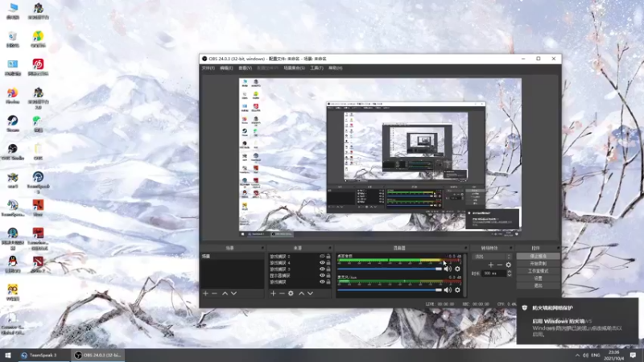The width and height of the screenshot is (644, 362).
Task: Open 桌面音频 audio settings gear
Action: pos(457,269)
